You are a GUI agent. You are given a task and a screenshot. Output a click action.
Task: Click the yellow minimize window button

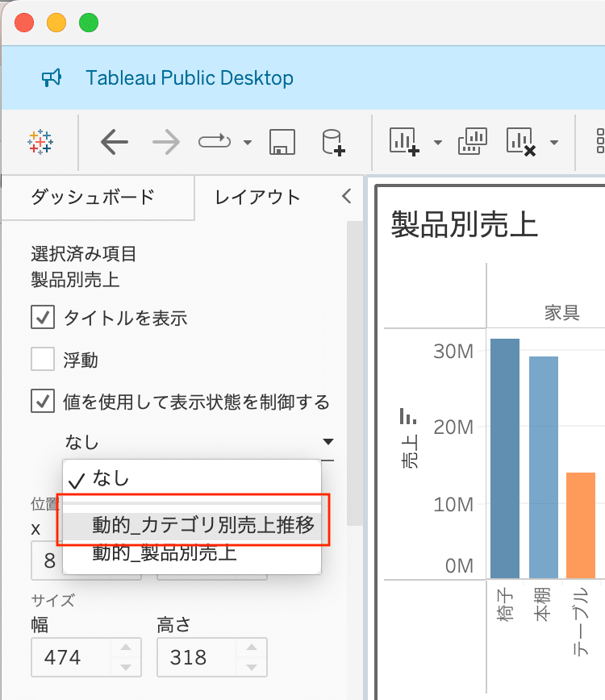coord(56,23)
